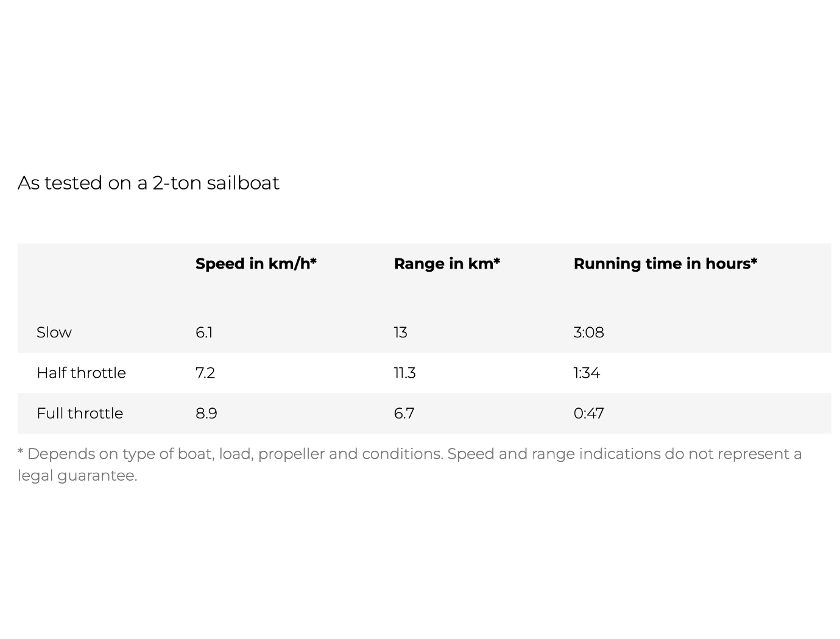Click the 13 range value

[x=400, y=333]
